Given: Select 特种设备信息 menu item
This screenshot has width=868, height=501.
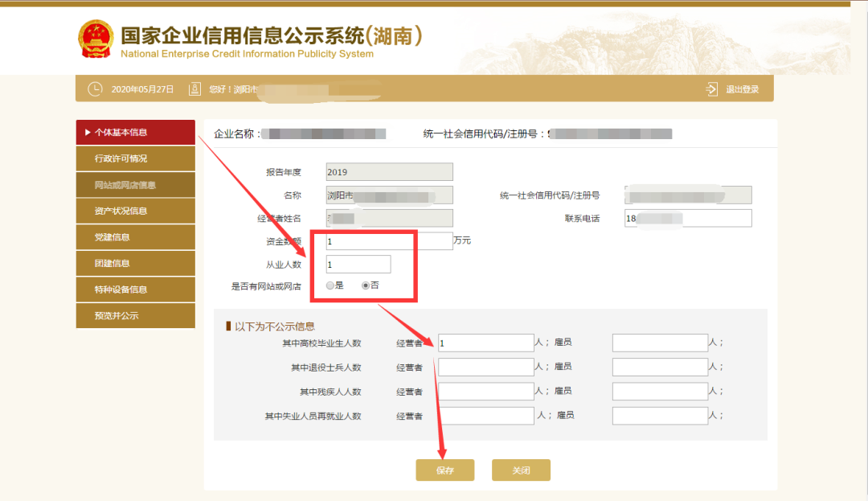Looking at the screenshot, I should pos(135,290).
